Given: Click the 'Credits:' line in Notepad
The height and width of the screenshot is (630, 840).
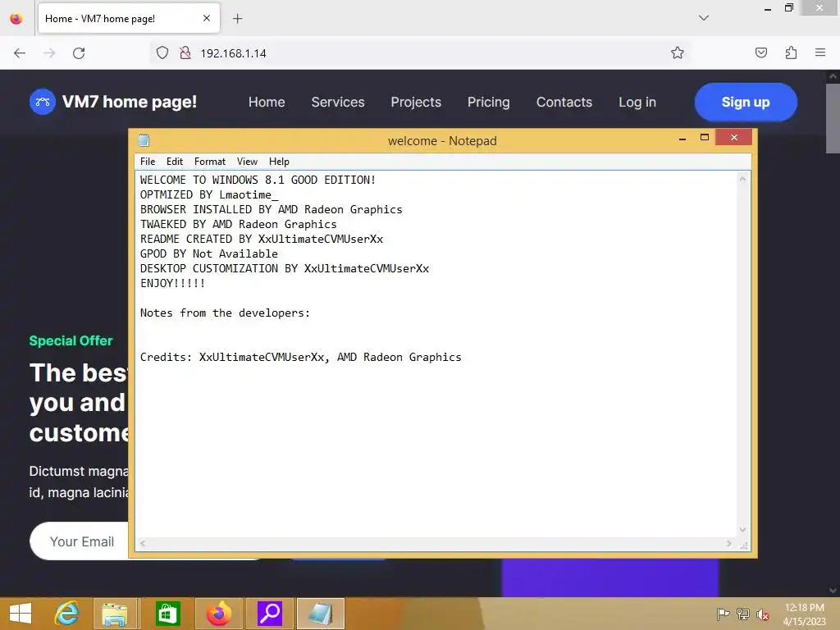Looking at the screenshot, I should point(300,357).
